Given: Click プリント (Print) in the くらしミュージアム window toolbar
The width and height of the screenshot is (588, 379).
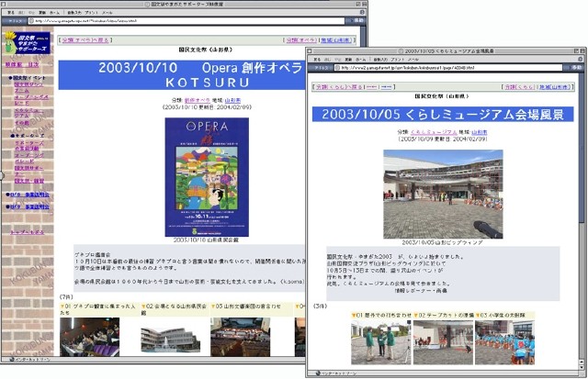Looking at the screenshot, I should pos(397,59).
